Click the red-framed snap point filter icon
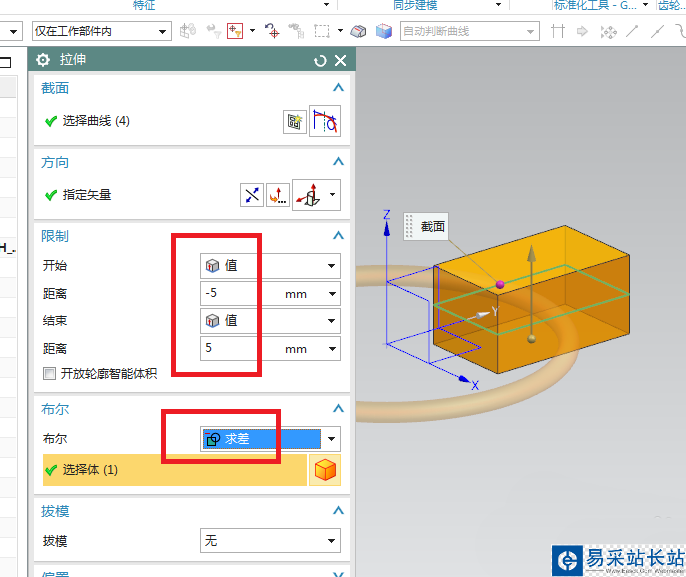686x577 pixels. 235,31
